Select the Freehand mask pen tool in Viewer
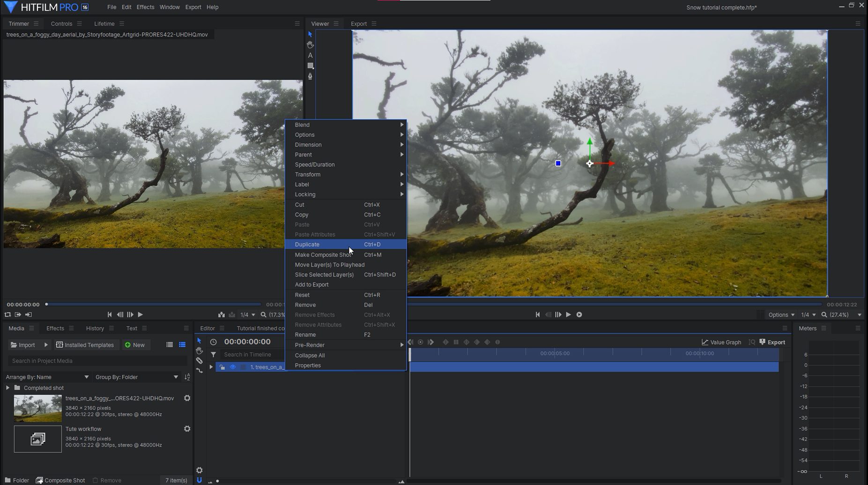The image size is (868, 485). 310,76
